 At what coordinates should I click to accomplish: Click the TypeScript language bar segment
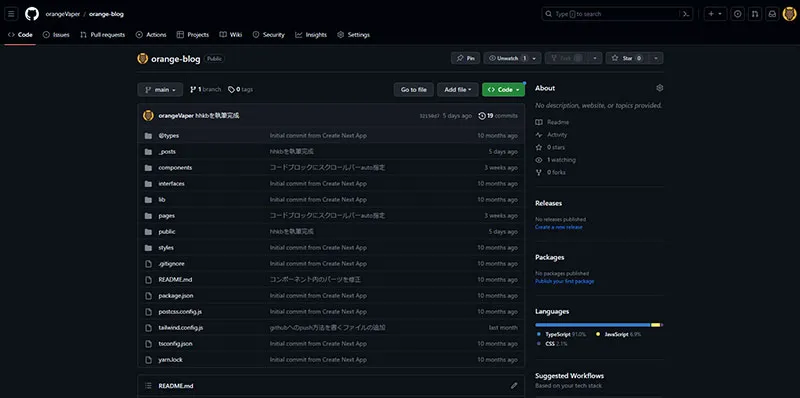[592, 325]
